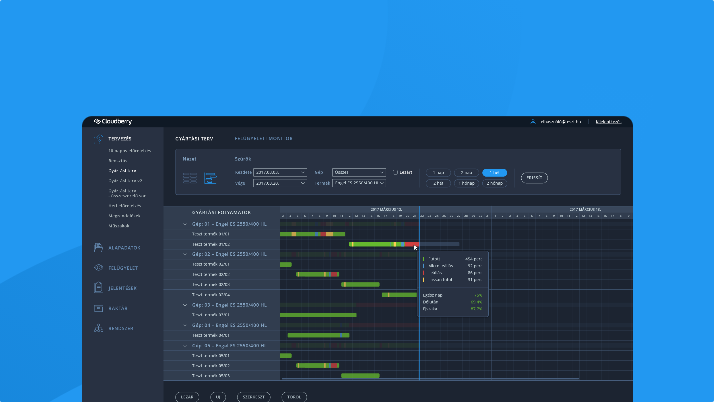Click the Cloudberry logo in header
This screenshot has width=714, height=402.
(x=113, y=122)
